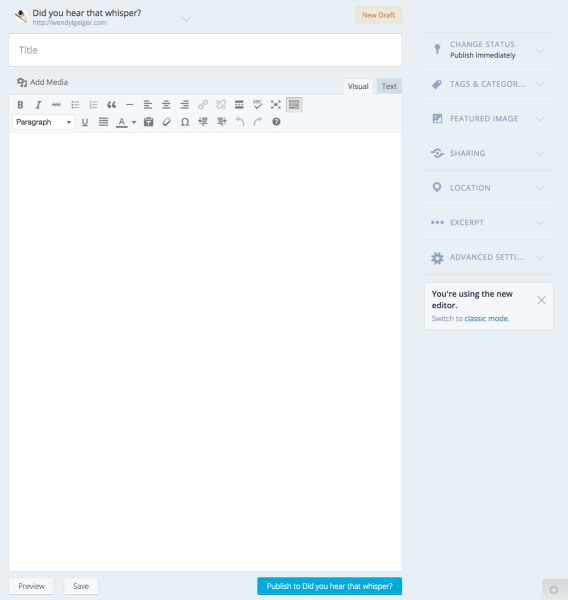568x600 pixels.
Task: Open the Paragraph format dropdown
Action: pos(43,122)
